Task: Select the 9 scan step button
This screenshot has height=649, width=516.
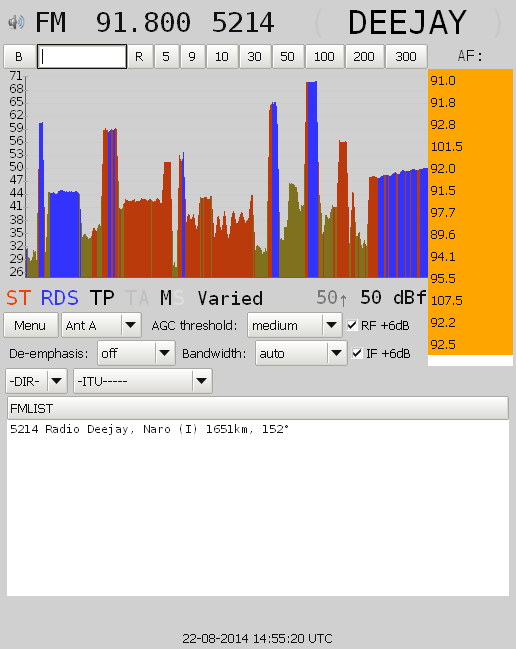Action: click(192, 56)
